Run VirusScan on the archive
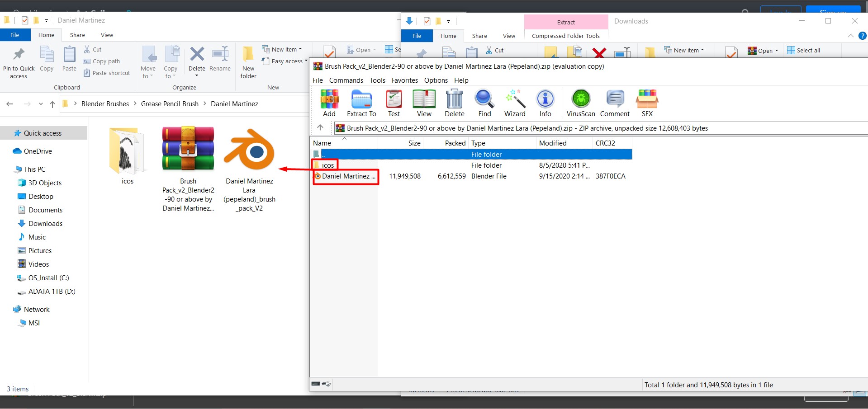This screenshot has height=409, width=868. 581,103
